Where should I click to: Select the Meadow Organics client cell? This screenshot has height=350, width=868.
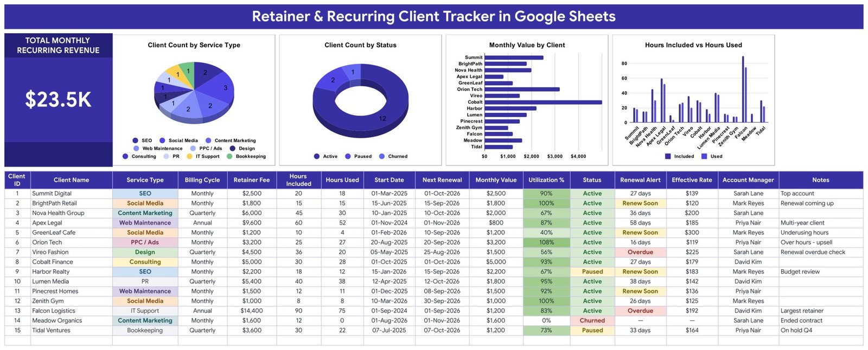(x=71, y=321)
